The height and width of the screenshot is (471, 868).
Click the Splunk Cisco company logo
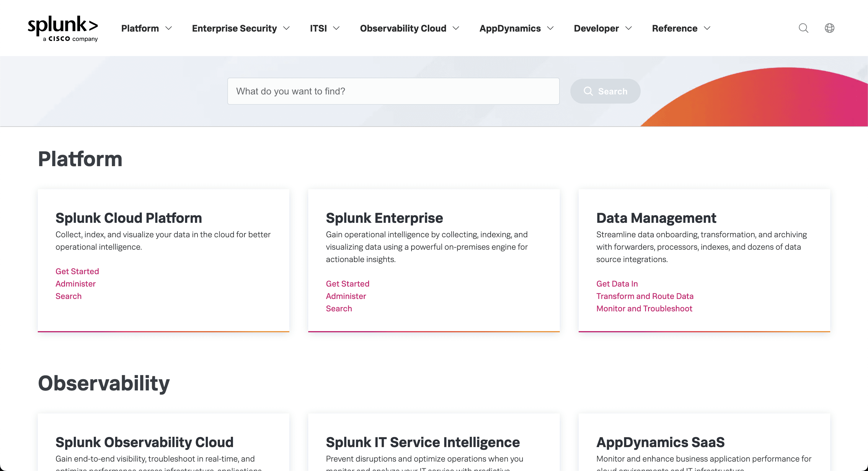[63, 28]
